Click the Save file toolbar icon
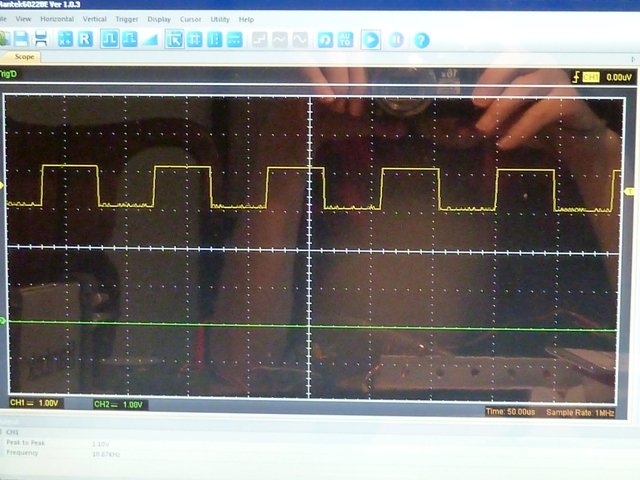The width and height of the screenshot is (640, 480). 21,39
